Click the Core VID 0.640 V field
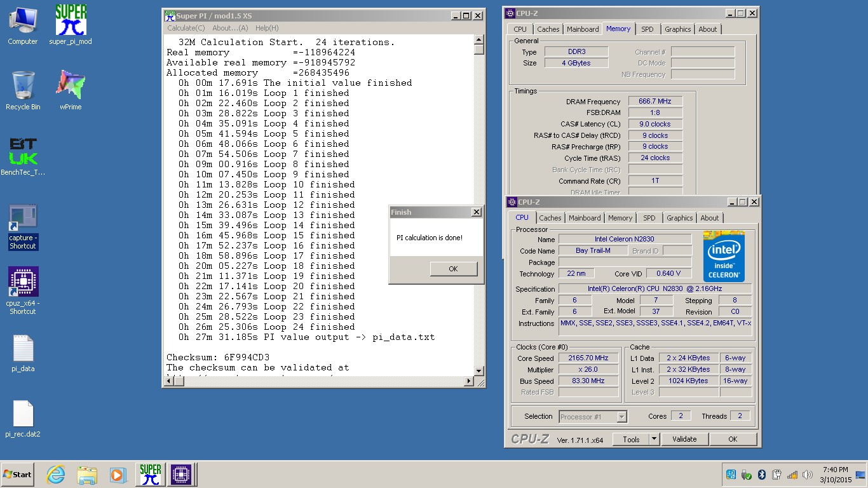The height and width of the screenshot is (488, 868). pos(668,274)
